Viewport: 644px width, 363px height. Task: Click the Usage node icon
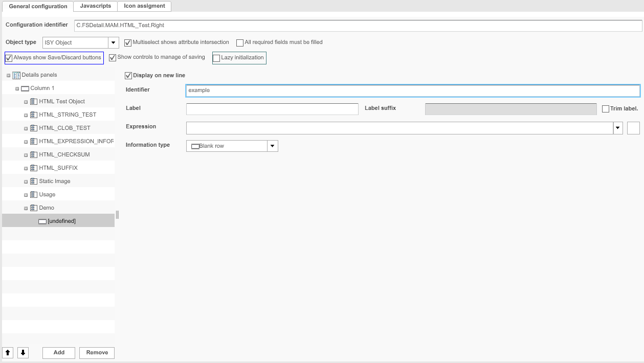point(34,194)
